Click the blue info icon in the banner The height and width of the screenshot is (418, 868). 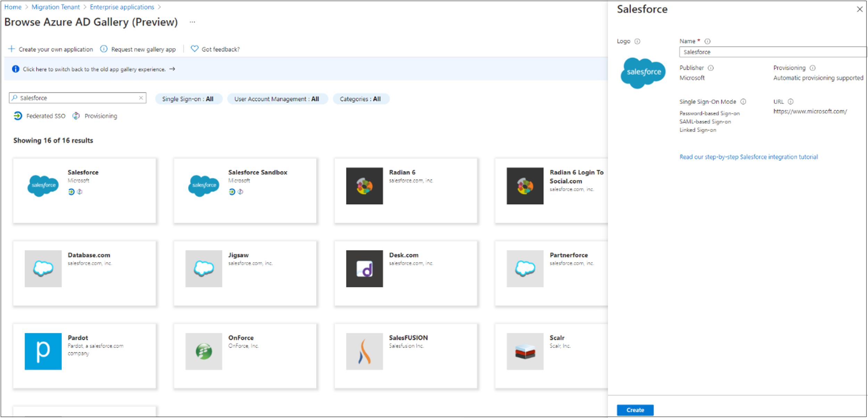(x=16, y=69)
